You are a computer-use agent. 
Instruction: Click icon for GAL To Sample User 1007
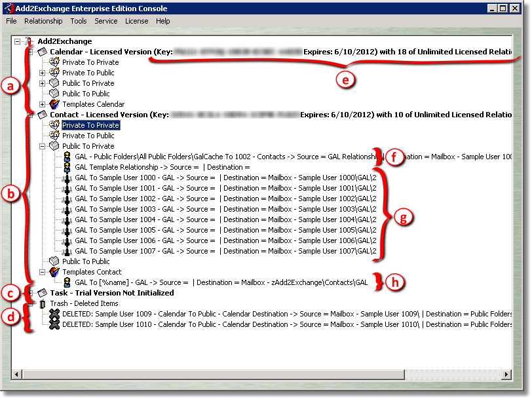click(67, 252)
